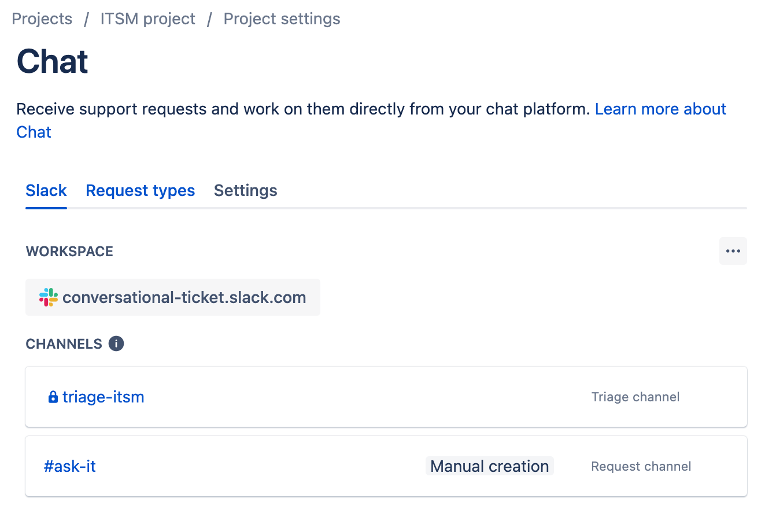Open the more options ellipsis menu
This screenshot has height=532, width=776.
(733, 250)
